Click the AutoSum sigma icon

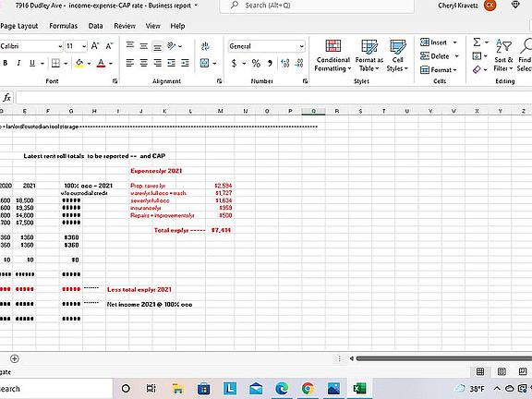[477, 42]
